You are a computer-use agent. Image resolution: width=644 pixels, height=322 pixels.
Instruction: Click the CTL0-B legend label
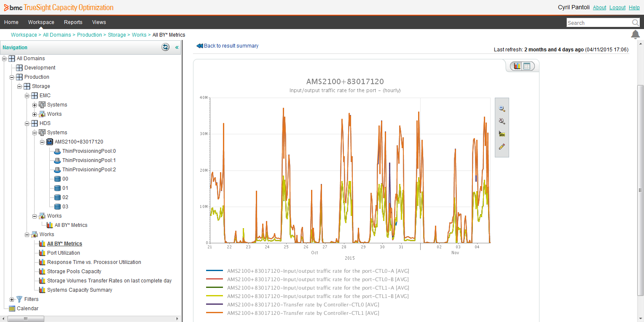coord(318,279)
